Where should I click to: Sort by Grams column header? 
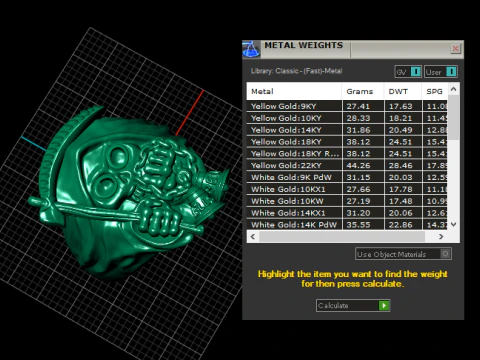pyautogui.click(x=363, y=91)
